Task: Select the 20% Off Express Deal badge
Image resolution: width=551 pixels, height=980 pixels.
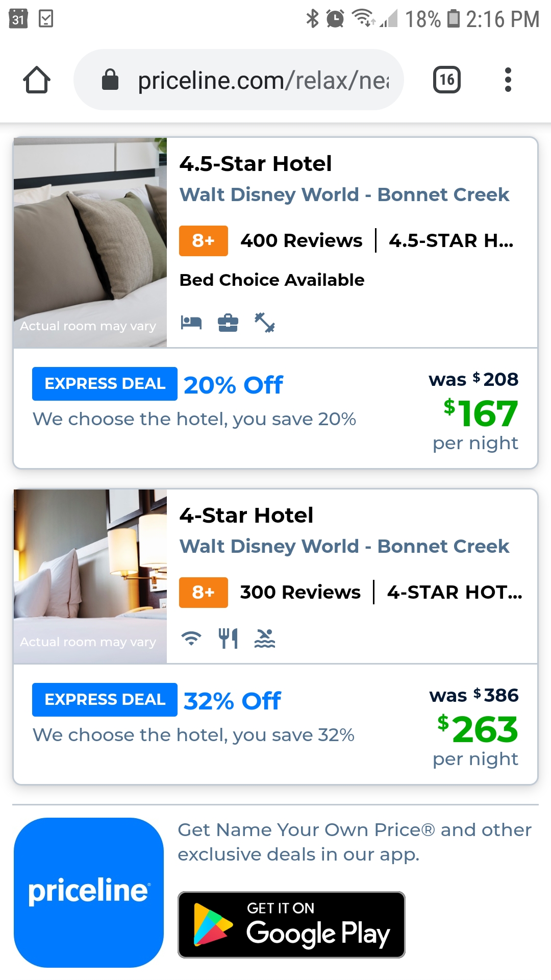Action: pyautogui.click(x=105, y=384)
